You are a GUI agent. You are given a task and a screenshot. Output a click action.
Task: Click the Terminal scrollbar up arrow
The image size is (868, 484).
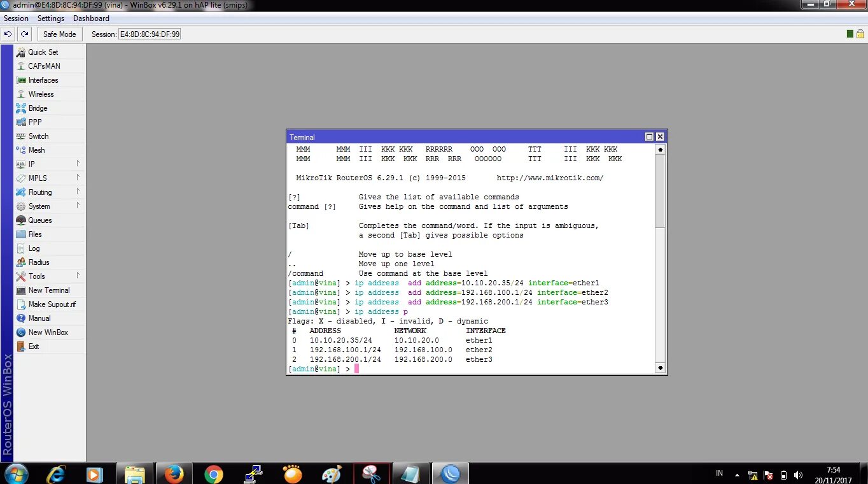point(660,150)
